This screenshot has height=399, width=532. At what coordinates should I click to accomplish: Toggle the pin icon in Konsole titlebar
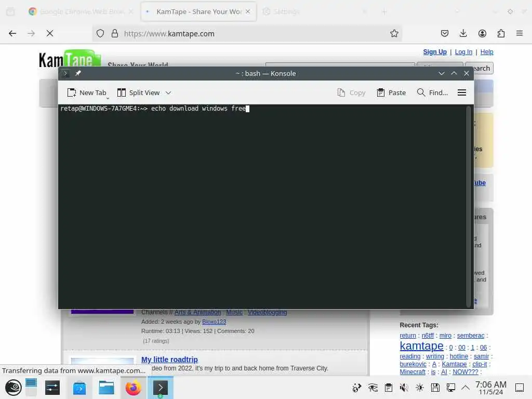[x=78, y=73]
